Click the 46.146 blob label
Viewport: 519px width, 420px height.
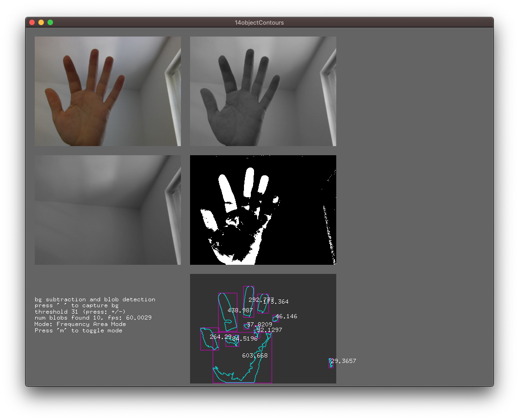(286, 316)
